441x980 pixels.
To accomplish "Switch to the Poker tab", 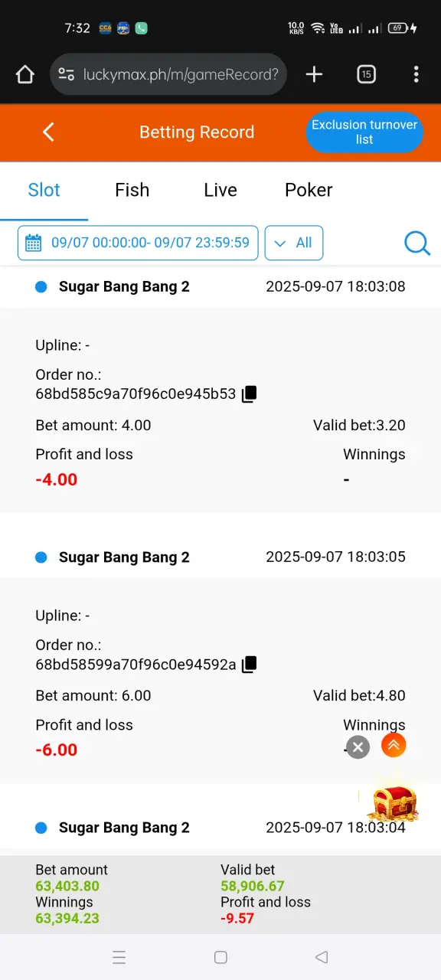I will (309, 190).
